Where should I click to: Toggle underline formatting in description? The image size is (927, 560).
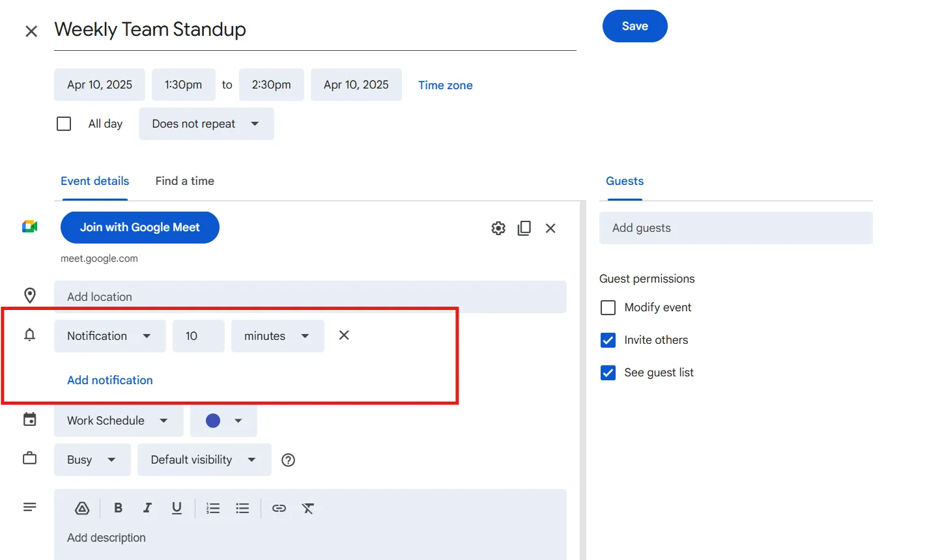[x=177, y=509]
